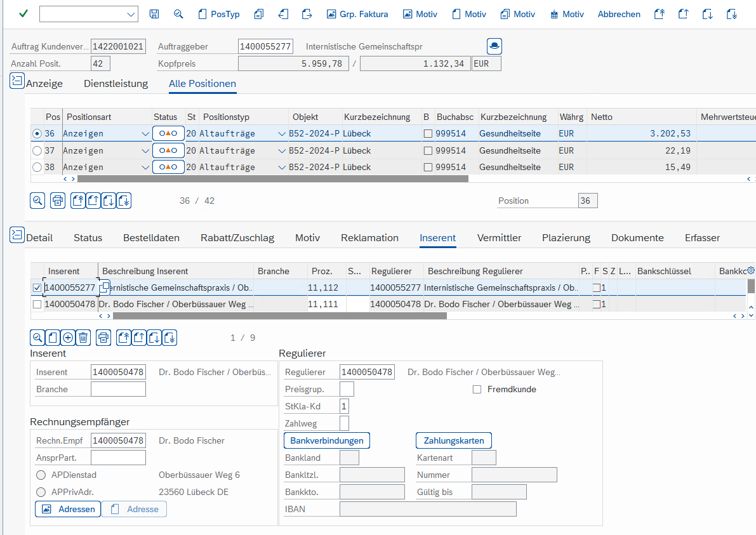Click table settings gear icon of Inserent table
This screenshot has height=535, width=756.
[751, 270]
